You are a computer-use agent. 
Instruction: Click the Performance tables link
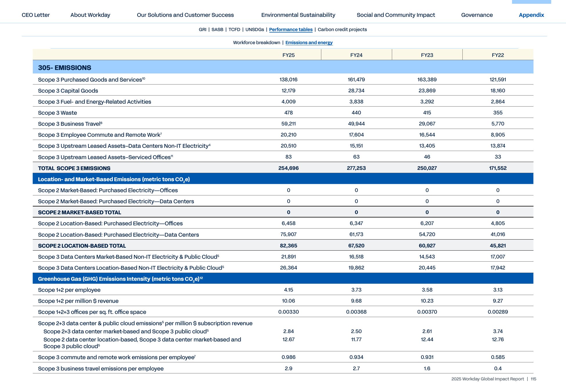coord(291,29)
